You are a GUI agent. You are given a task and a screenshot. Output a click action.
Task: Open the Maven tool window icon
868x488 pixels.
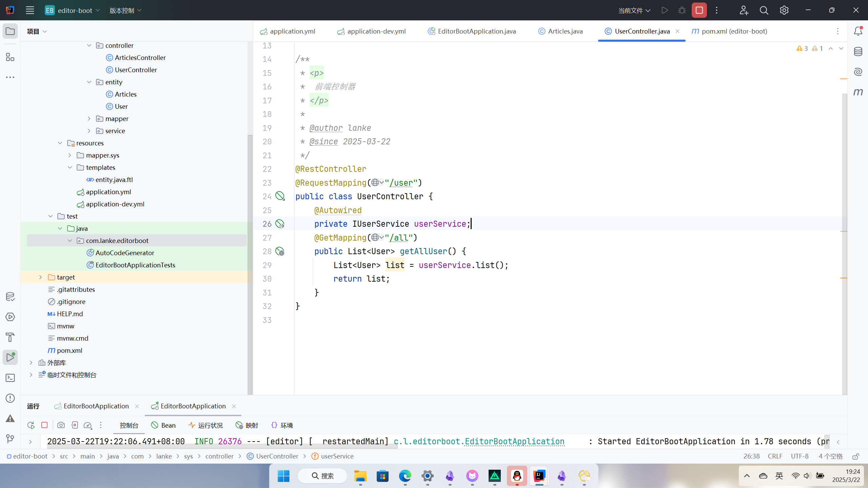[x=858, y=92]
